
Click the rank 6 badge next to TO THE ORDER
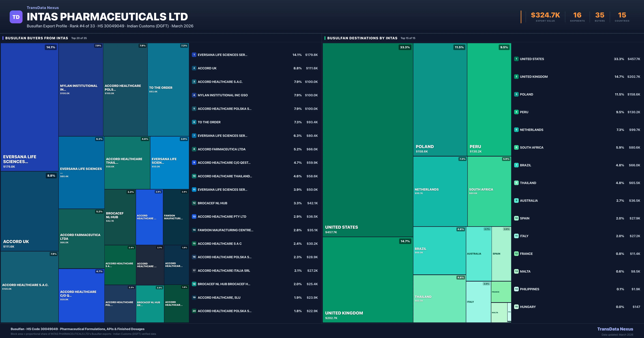tap(194, 122)
